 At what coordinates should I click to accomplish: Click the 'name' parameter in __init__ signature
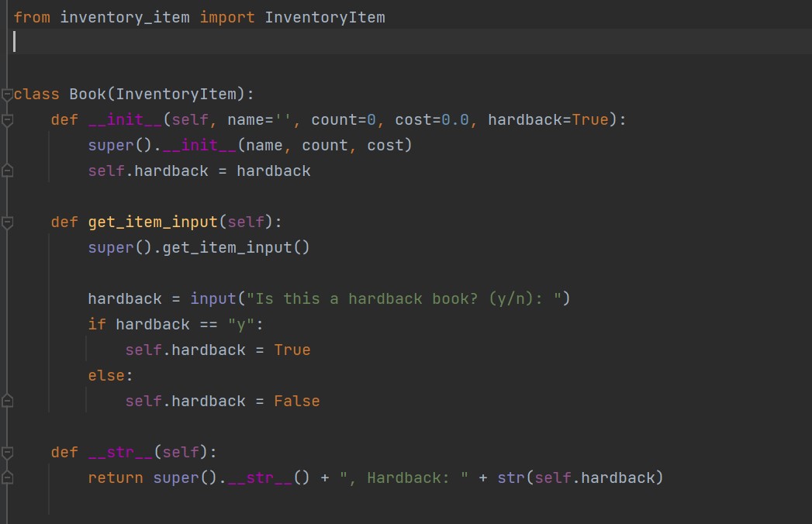[246, 119]
